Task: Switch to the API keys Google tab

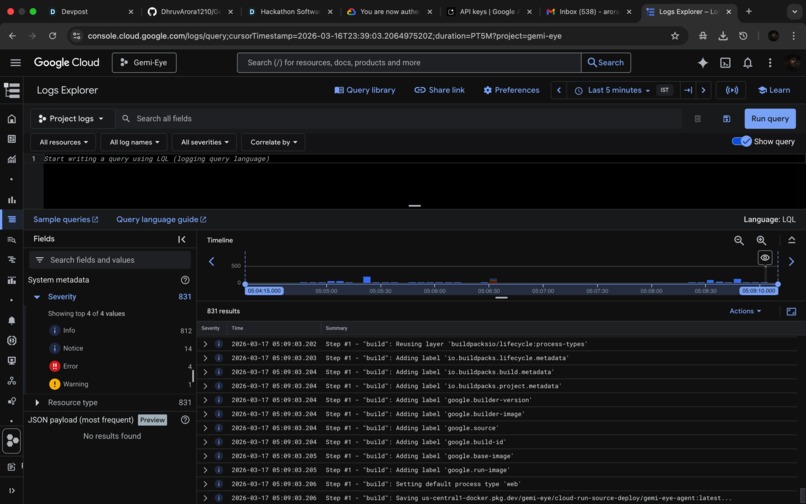Action: pos(489,11)
